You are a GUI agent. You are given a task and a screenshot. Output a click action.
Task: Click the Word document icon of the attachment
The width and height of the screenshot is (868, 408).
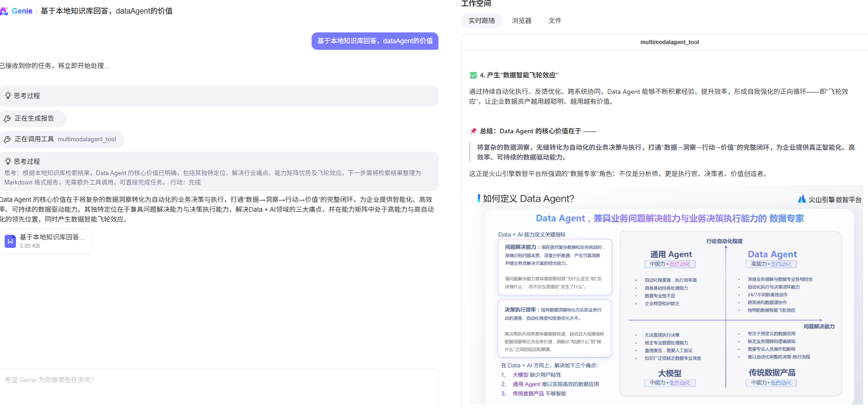10,241
